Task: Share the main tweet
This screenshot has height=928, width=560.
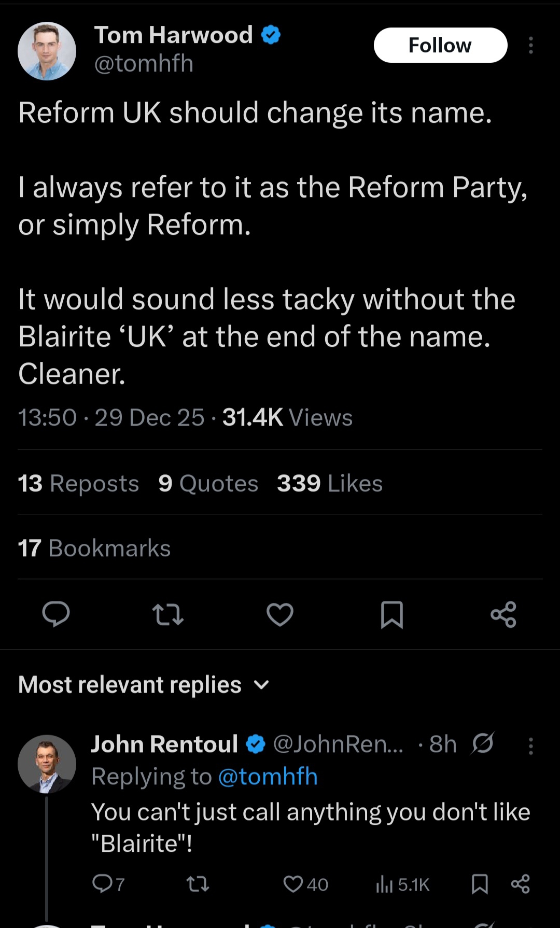Action: [503, 614]
